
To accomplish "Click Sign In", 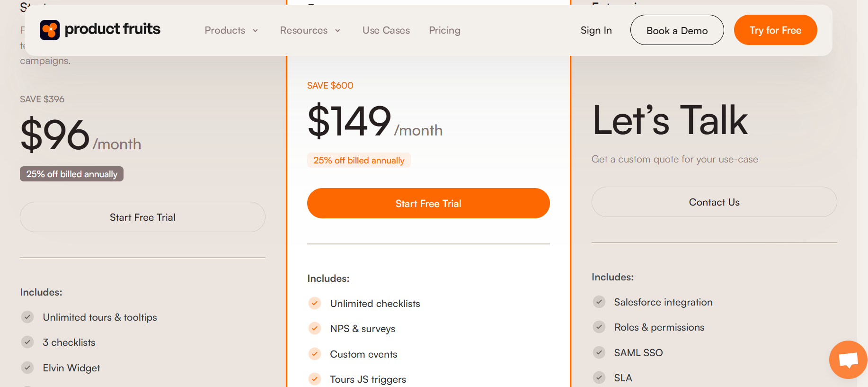I will 596,30.
